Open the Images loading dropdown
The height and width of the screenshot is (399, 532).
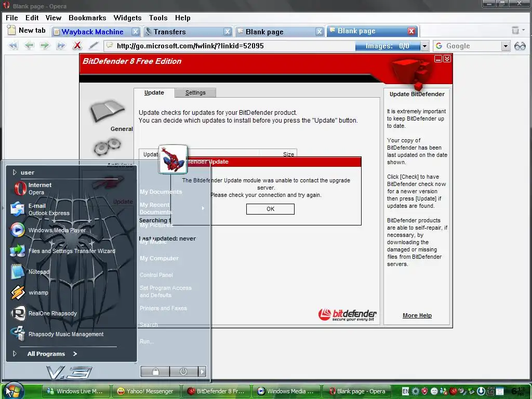(424, 46)
